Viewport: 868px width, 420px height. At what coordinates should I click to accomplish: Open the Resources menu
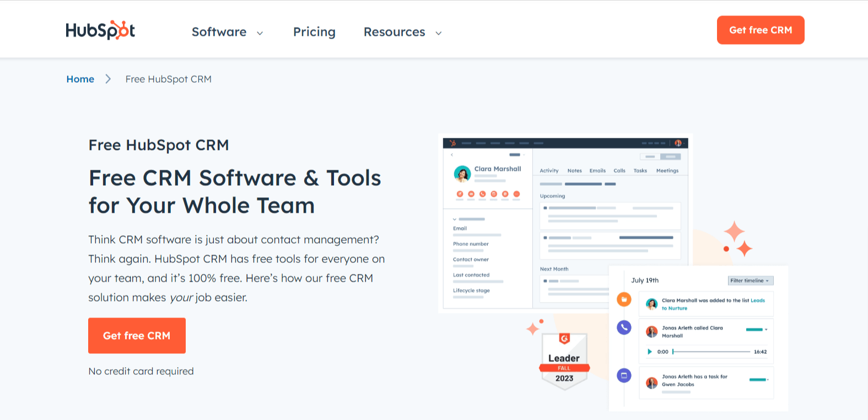395,32
